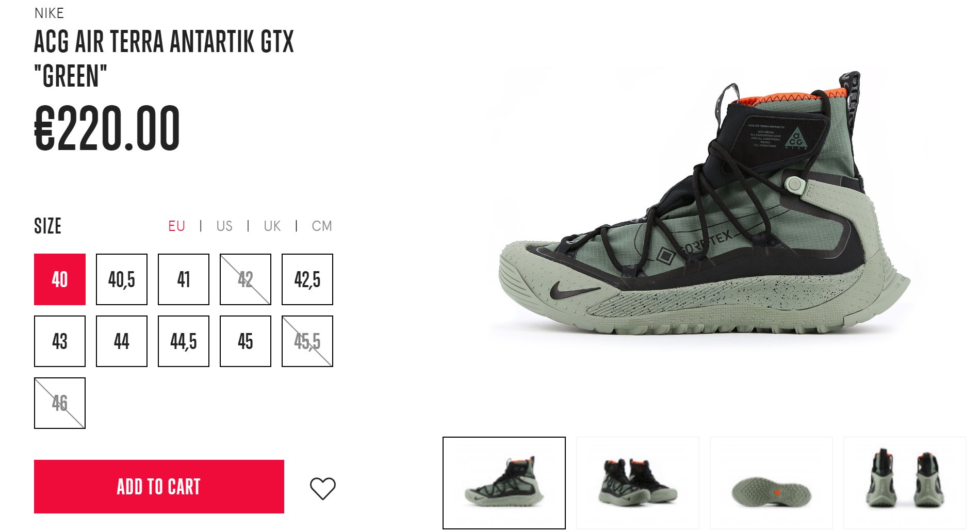Select size 45
The height and width of the screenshot is (532, 980).
coord(246,341)
